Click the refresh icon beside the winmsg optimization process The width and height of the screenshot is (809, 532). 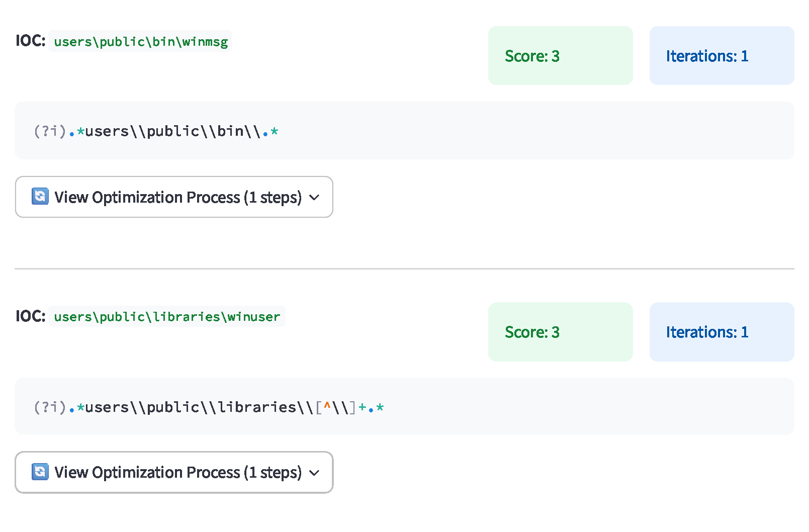coord(40,196)
